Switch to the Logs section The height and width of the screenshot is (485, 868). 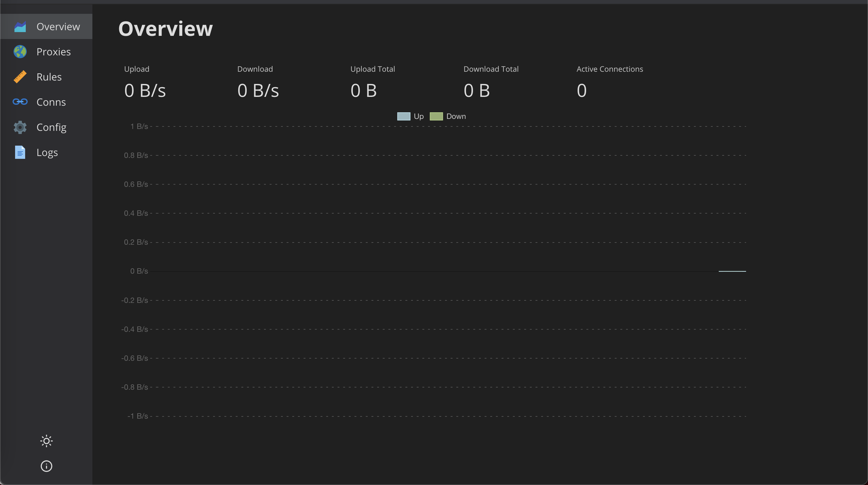click(x=47, y=152)
